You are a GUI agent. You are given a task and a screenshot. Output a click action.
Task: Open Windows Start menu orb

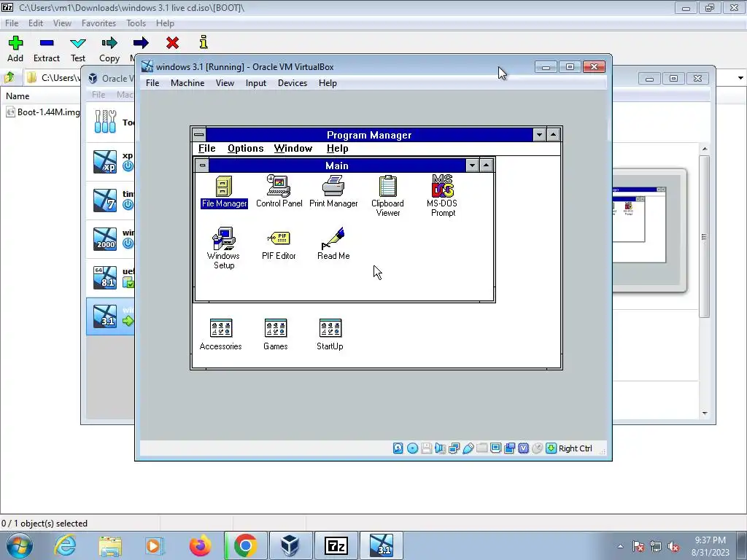pyautogui.click(x=19, y=545)
